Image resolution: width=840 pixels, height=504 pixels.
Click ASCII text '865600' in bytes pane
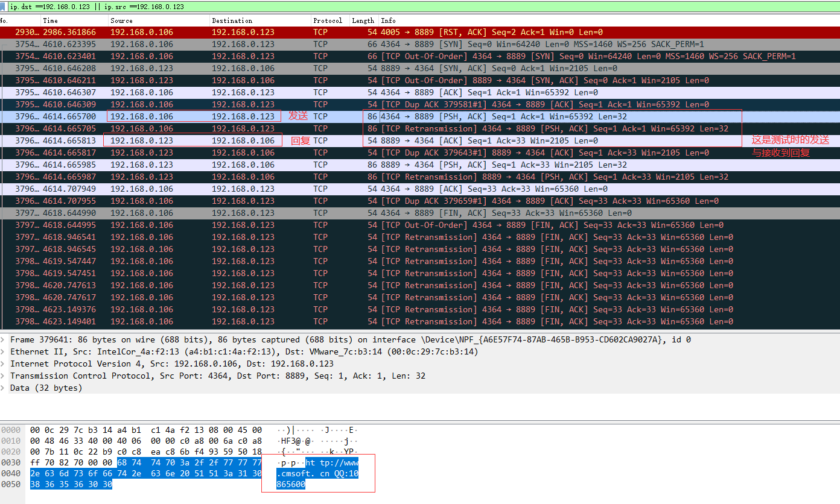click(x=291, y=484)
